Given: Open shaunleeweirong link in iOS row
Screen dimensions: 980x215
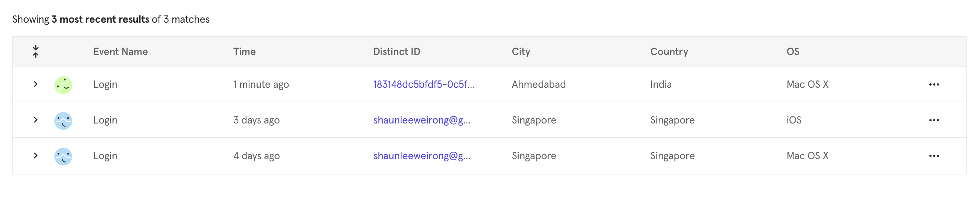Looking at the screenshot, I should click(421, 120).
